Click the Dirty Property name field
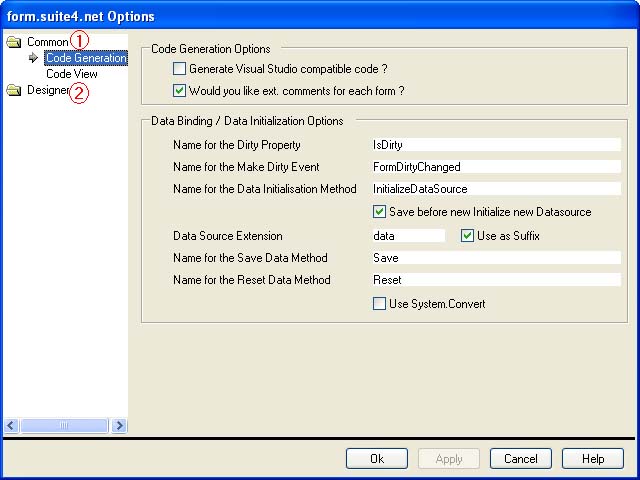The width and height of the screenshot is (640, 480). point(495,145)
